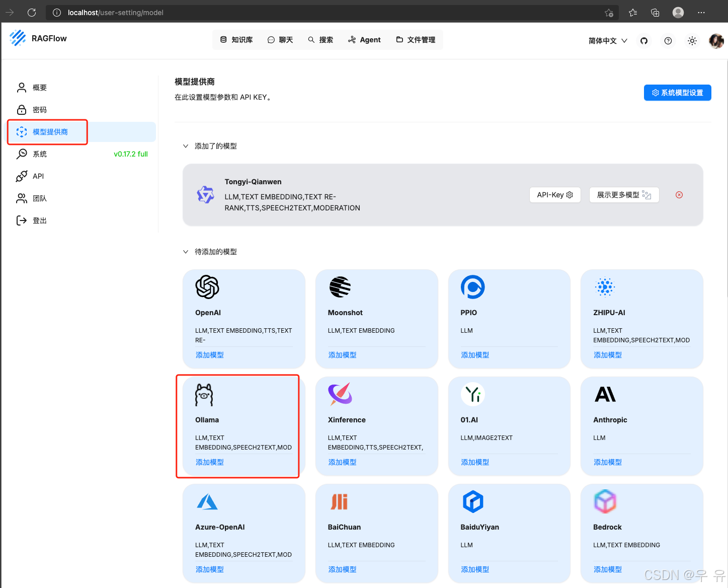The width and height of the screenshot is (728, 588).
Task: Open the 知识库 tab
Action: [x=236, y=40]
